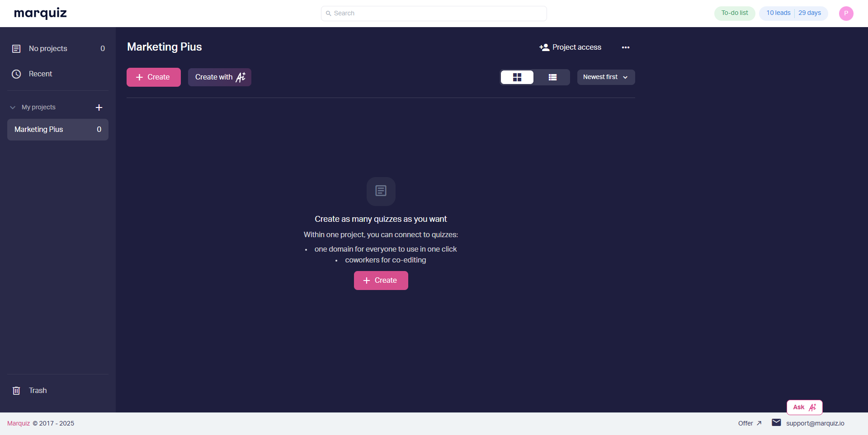This screenshot has width=868, height=435.
Task: Click the top Create button
Action: click(x=153, y=77)
